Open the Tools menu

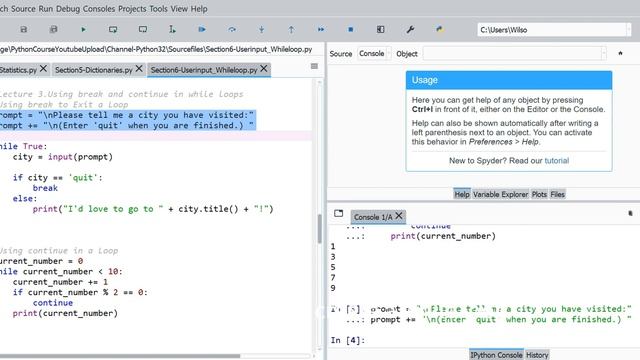pyautogui.click(x=158, y=9)
